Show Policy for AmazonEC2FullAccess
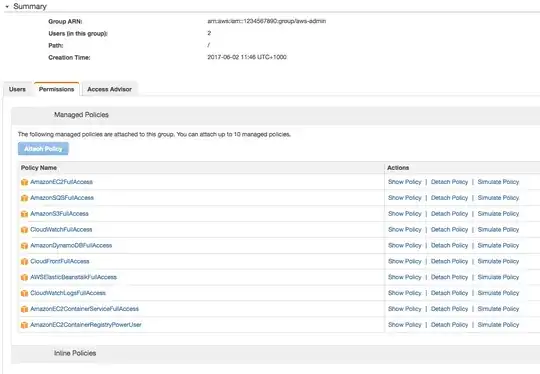The image size is (540, 374). 405,182
